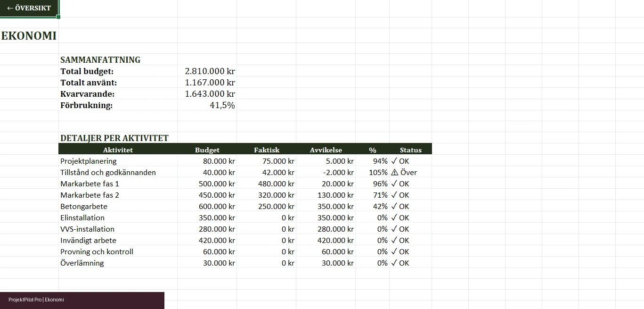Screen dimensions: 644x309
Task: Select the Elinstallation activity cell
Action: 82,217
